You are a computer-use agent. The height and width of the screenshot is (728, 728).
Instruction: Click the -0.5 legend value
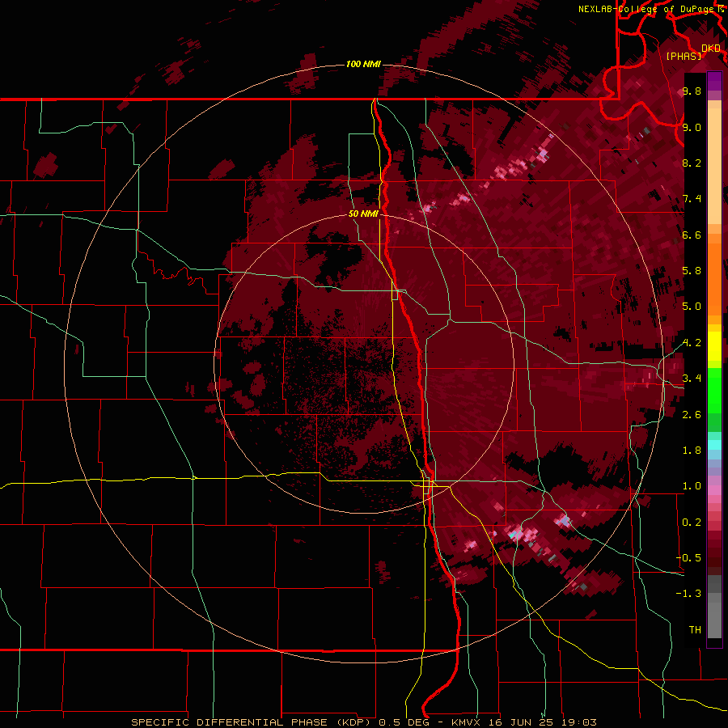click(x=688, y=558)
